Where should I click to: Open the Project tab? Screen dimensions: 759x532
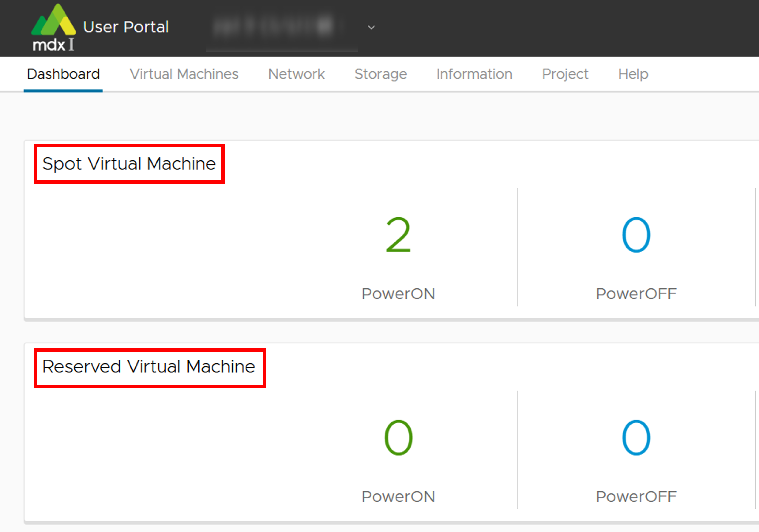coord(565,74)
